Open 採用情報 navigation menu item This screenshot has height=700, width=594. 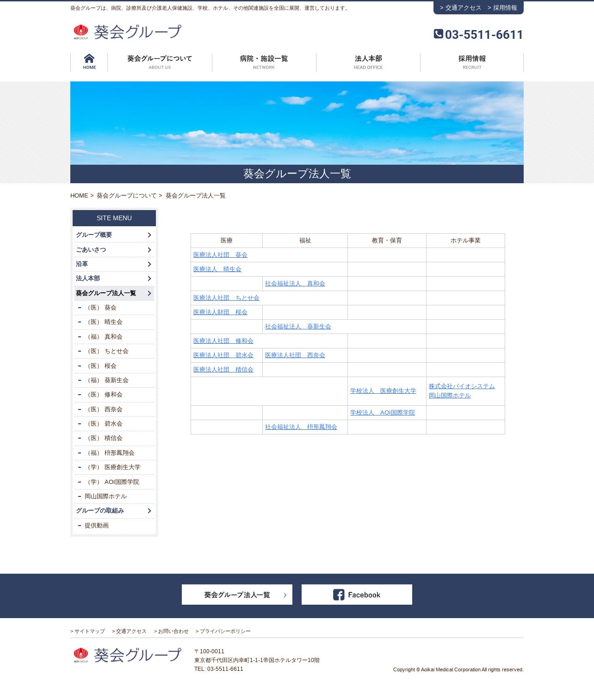point(472,62)
